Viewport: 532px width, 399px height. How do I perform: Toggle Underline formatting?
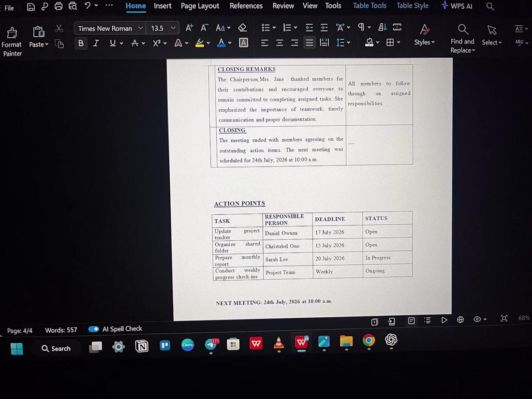pyautogui.click(x=113, y=43)
